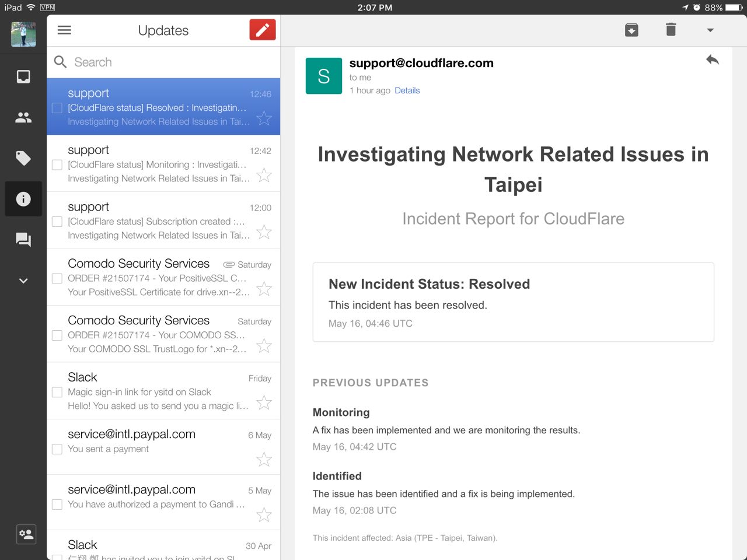Open the Subscription created email from 12:00
Screen dimensions: 747x560
click(158, 221)
